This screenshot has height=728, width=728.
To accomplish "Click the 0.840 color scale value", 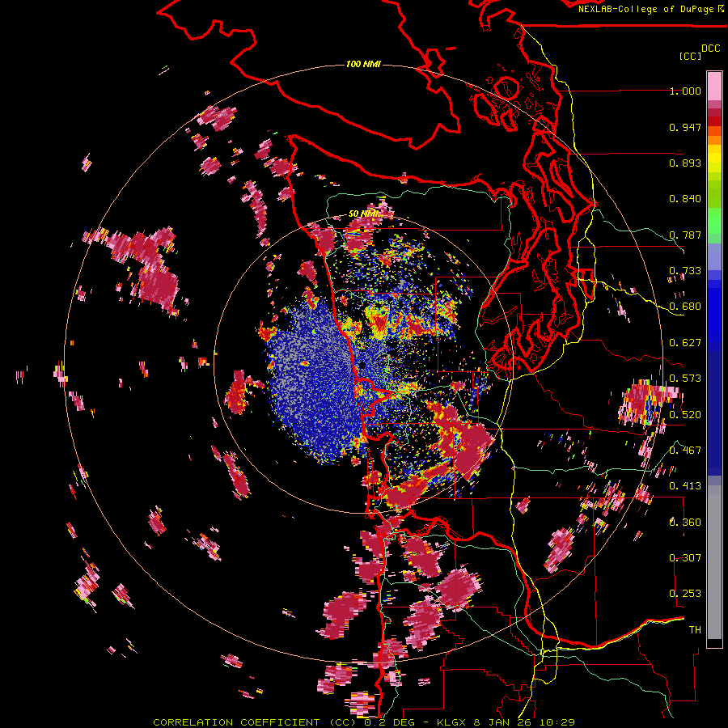I will point(685,199).
